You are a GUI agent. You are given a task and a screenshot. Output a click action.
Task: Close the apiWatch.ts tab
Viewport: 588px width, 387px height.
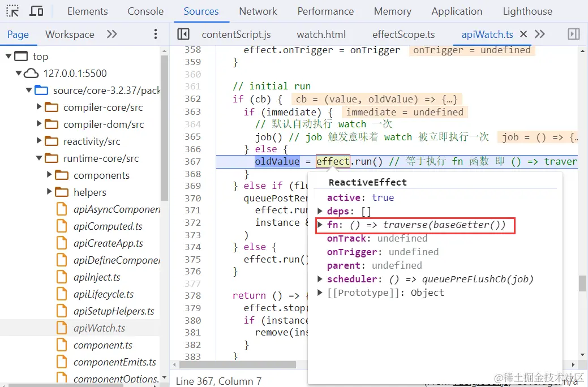coord(523,34)
